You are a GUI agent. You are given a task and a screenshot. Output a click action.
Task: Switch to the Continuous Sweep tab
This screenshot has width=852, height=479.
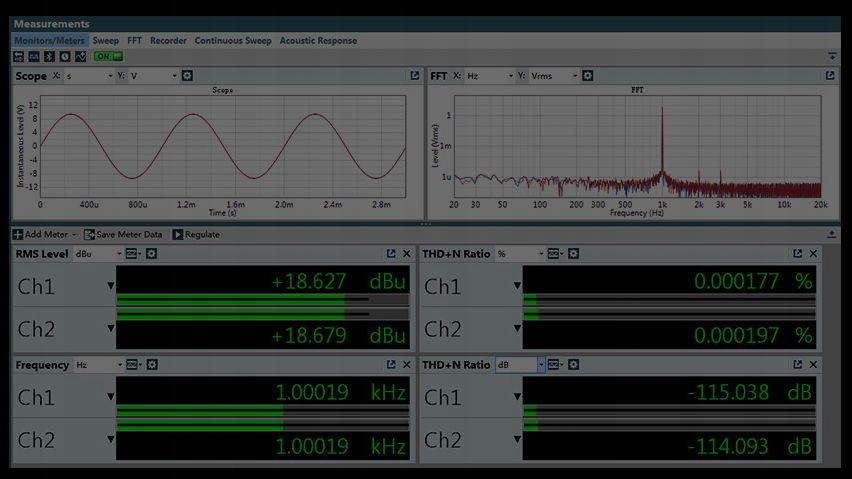pyautogui.click(x=233, y=41)
